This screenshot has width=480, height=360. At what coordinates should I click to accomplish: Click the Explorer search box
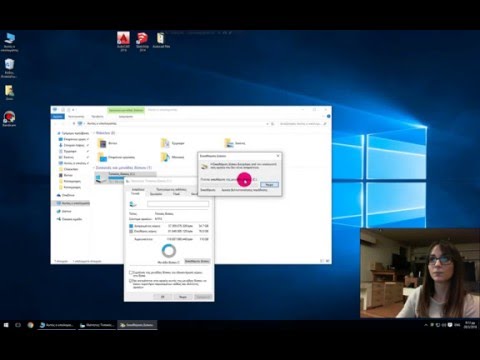303,124
